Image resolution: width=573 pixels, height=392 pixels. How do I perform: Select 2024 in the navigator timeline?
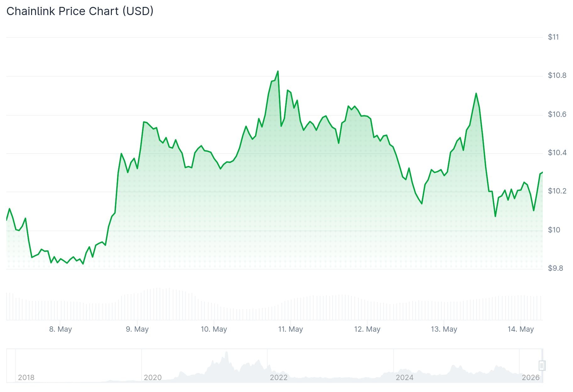[x=405, y=378]
